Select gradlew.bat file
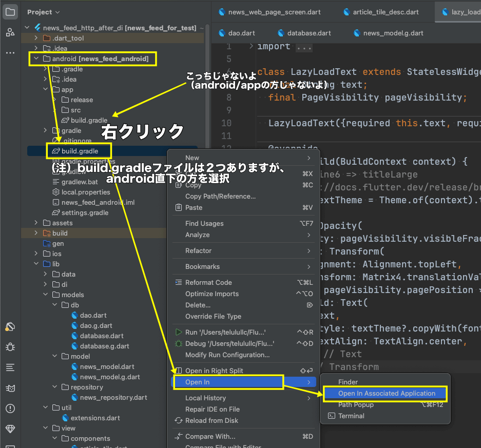Viewport: 481px width, 448px height. pos(80,182)
